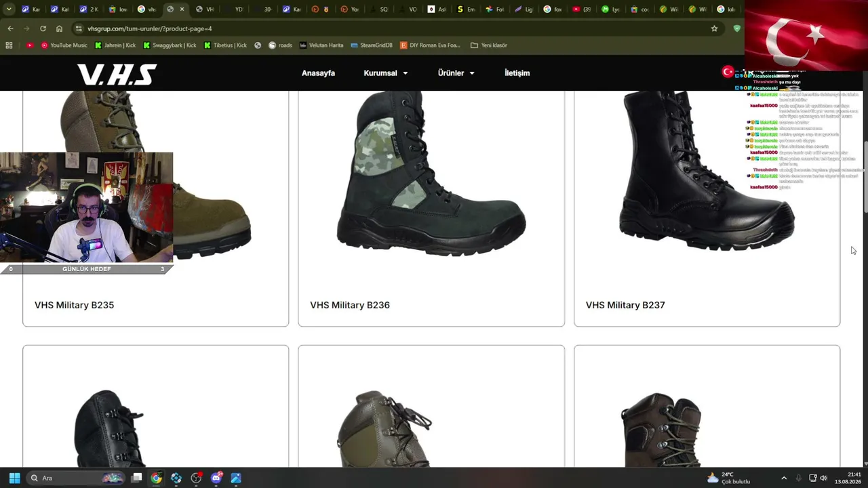Screen dimensions: 868x488
Task: Close the active browser tab
Action: [182, 9]
